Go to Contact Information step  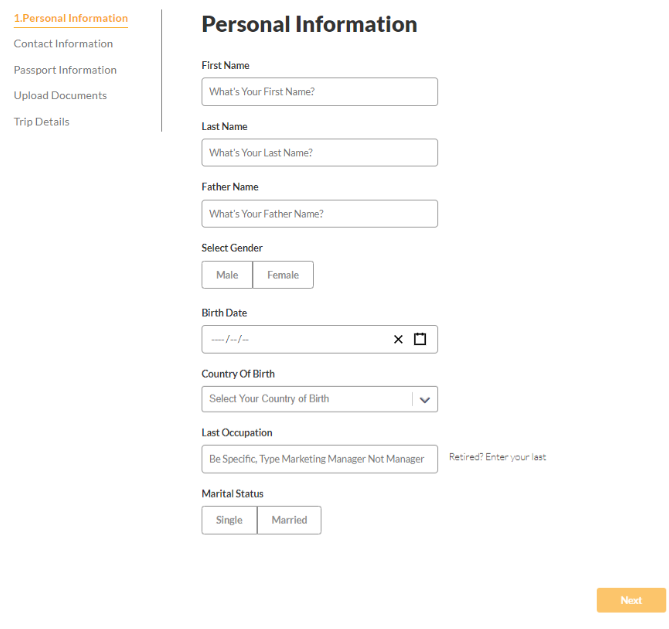(63, 44)
